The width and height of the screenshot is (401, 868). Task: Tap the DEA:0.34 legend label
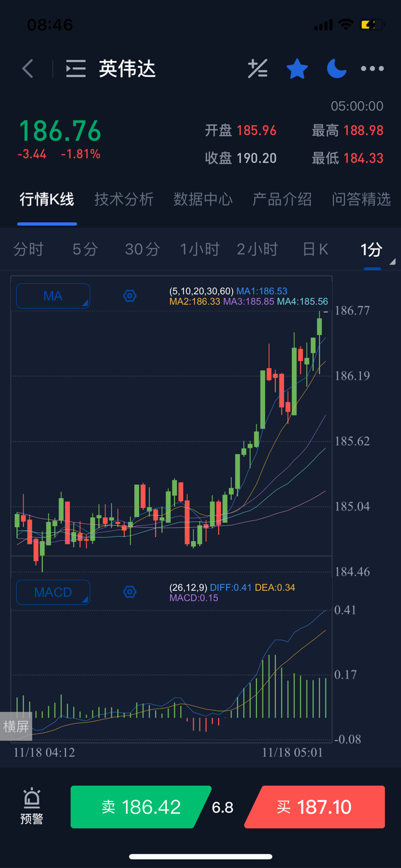click(275, 587)
